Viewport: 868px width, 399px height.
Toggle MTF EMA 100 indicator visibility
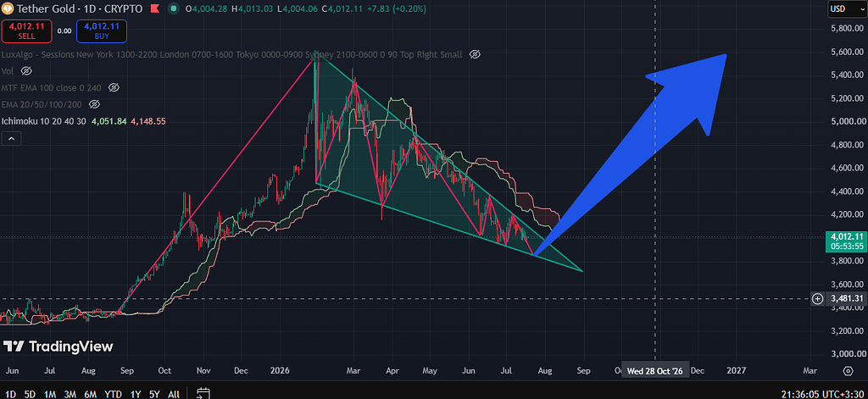click(x=114, y=87)
